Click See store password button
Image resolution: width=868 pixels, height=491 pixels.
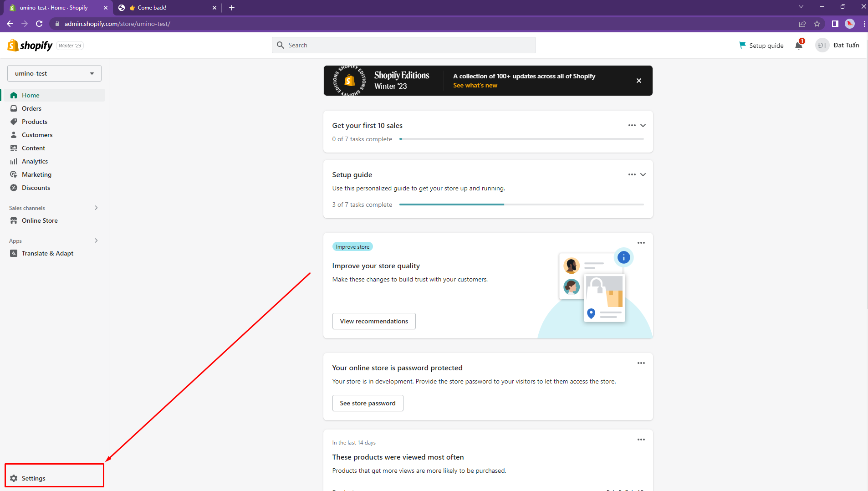point(368,403)
